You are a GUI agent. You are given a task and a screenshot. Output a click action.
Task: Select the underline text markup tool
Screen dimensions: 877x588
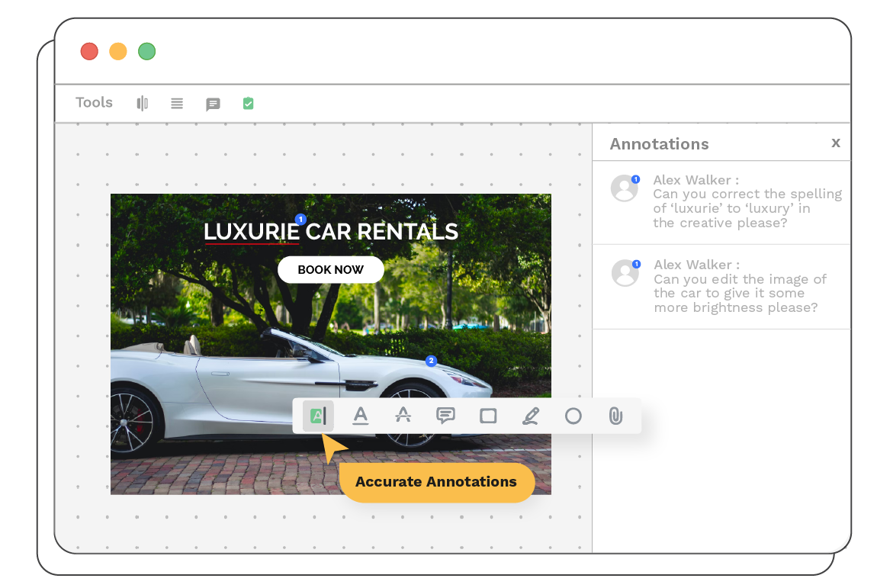point(360,416)
